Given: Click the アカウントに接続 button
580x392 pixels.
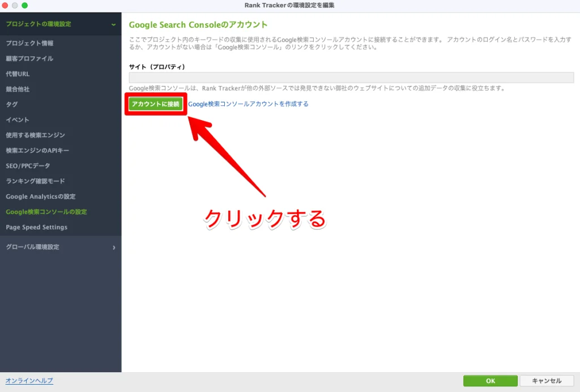Looking at the screenshot, I should 156,104.
